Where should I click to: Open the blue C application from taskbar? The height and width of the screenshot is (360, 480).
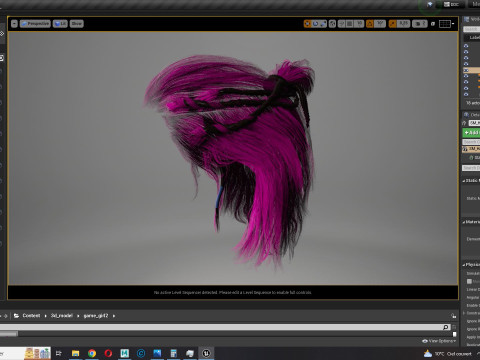pos(141,353)
